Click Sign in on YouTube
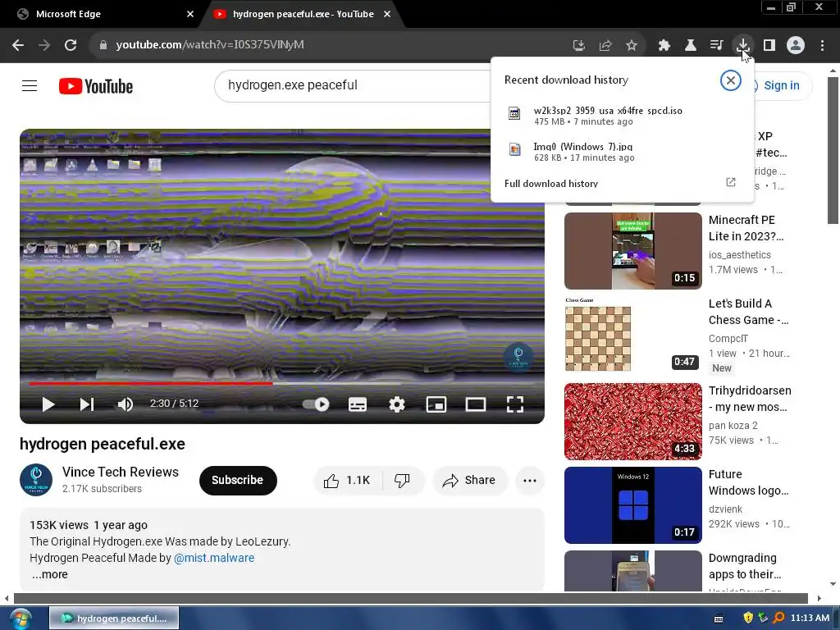 781,85
